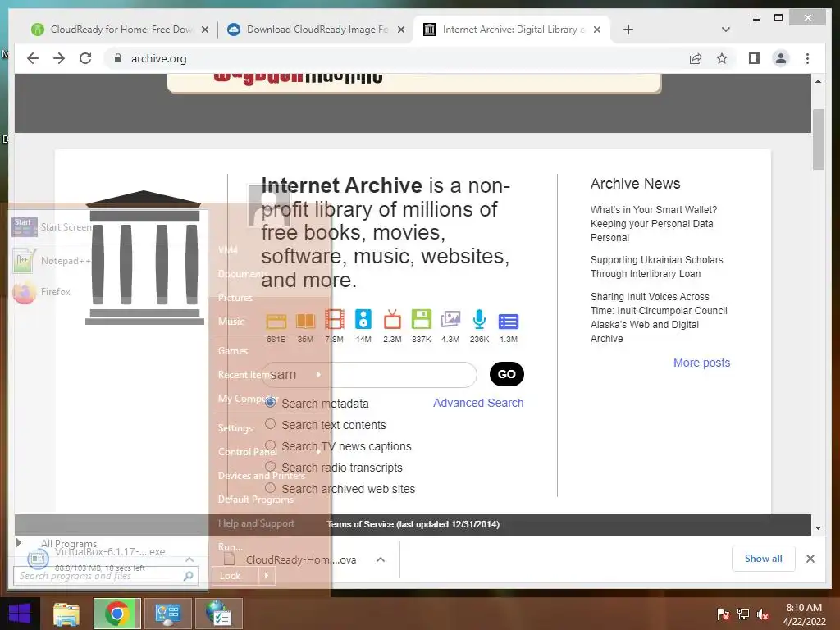Select Search TV news captions option

pos(271,445)
